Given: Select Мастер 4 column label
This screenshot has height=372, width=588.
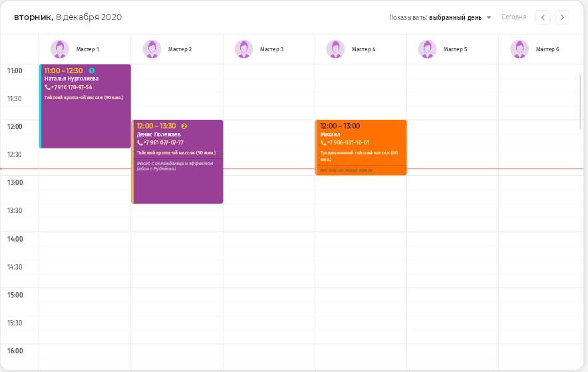Looking at the screenshot, I should click(363, 49).
